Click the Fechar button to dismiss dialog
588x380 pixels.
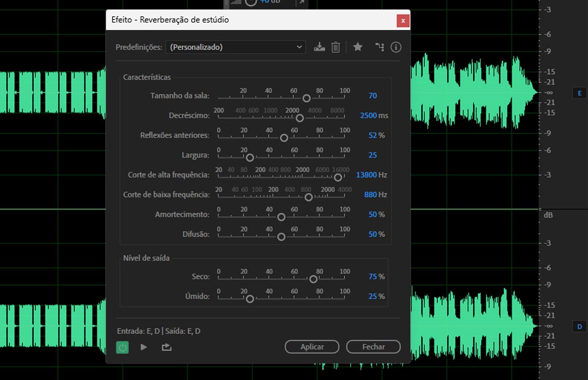click(373, 347)
